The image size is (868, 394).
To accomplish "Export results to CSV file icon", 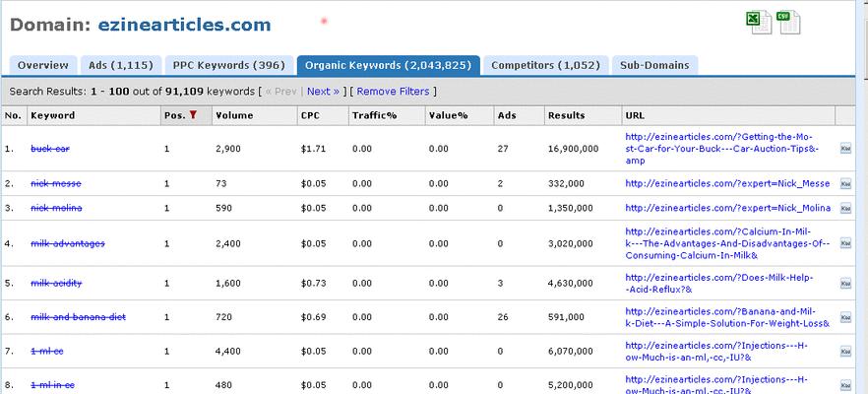I will pos(788,23).
